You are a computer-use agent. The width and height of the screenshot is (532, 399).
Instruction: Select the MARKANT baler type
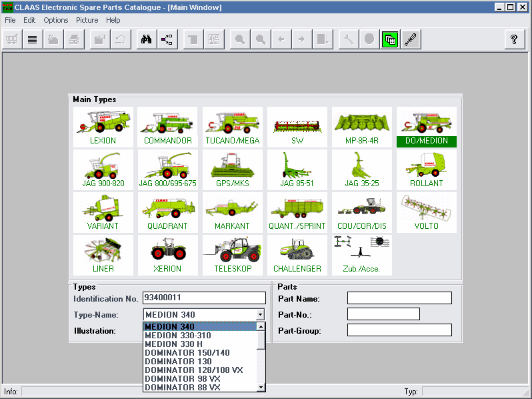click(233, 213)
